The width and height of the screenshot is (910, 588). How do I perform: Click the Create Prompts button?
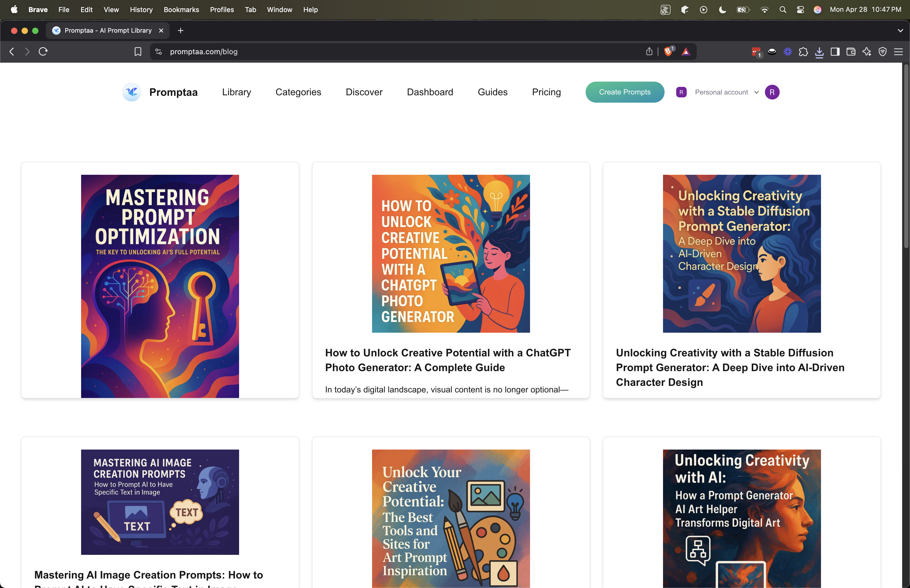pyautogui.click(x=624, y=92)
